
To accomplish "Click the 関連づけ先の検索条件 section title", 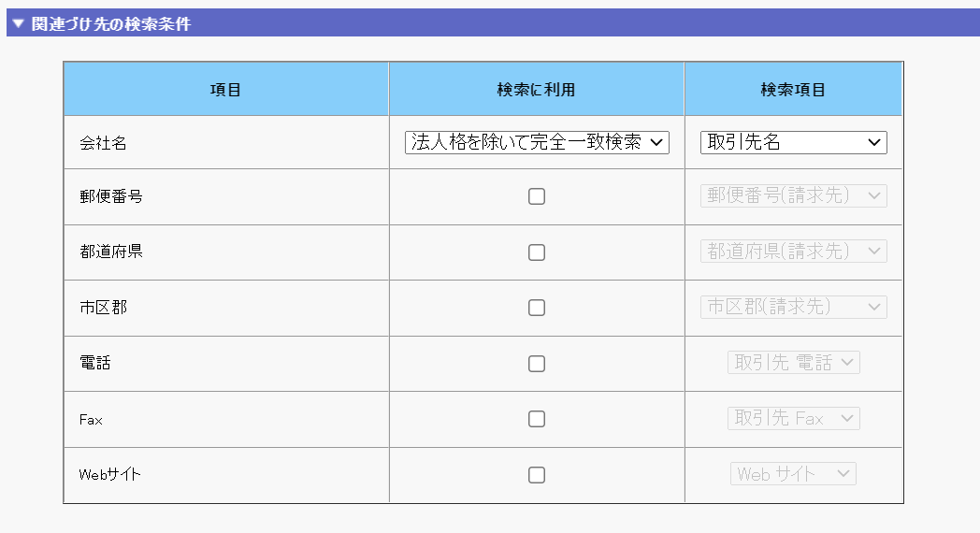I will (111, 24).
